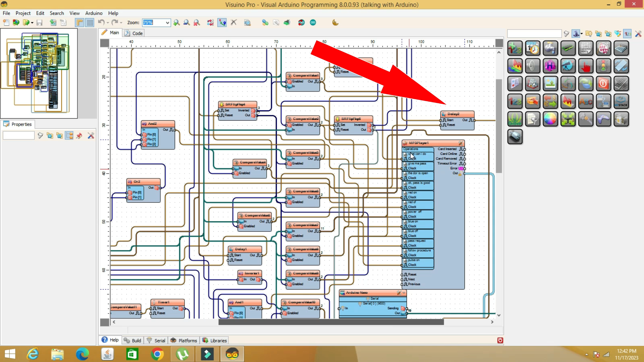Click the Save project toolbar icon
Image resolution: width=644 pixels, height=362 pixels.
[40, 22]
